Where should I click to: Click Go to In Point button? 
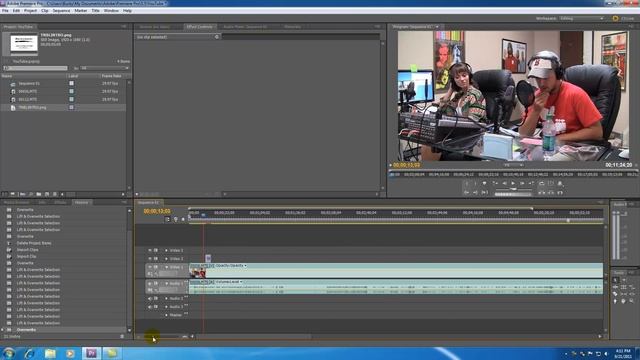point(467,192)
